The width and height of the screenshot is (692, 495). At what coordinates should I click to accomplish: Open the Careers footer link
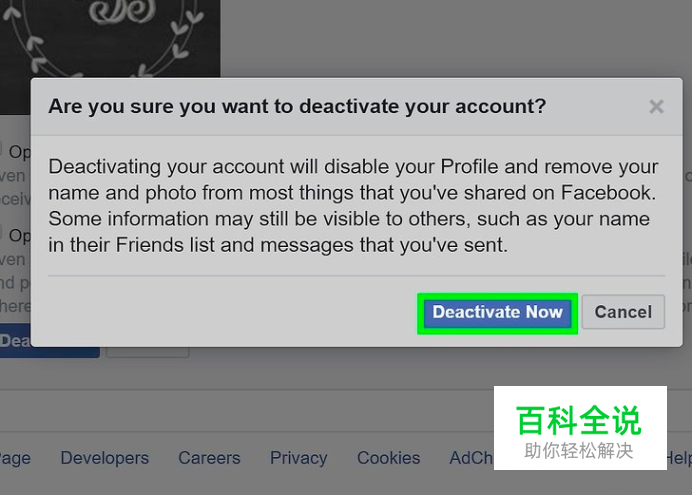pyautogui.click(x=209, y=458)
